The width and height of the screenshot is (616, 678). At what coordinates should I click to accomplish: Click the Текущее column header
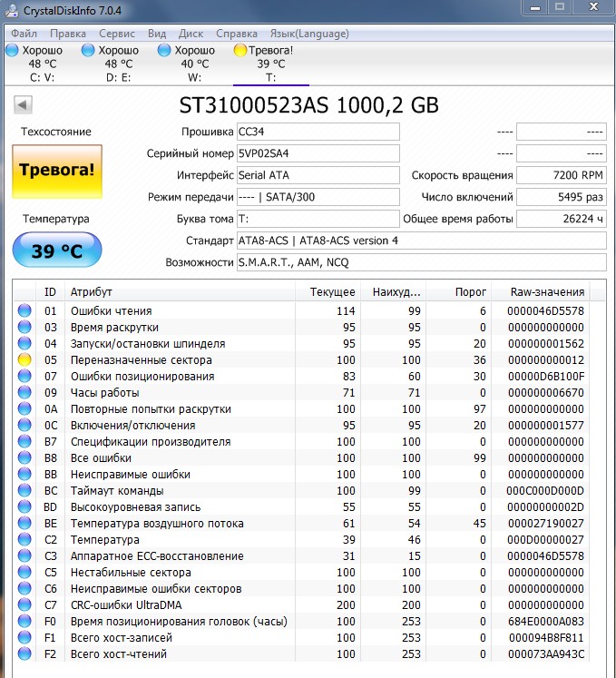pos(328,292)
